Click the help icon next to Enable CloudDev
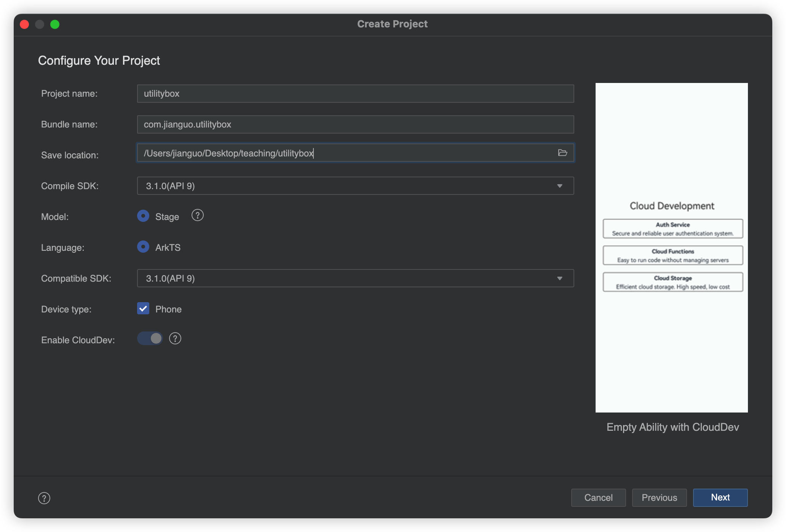This screenshot has width=786, height=532. tap(175, 338)
